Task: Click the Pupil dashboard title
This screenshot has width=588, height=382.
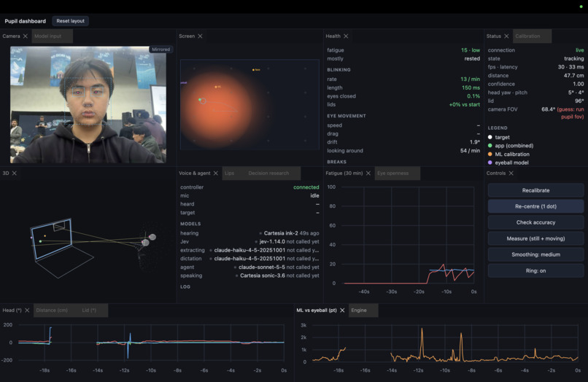Action: 25,21
